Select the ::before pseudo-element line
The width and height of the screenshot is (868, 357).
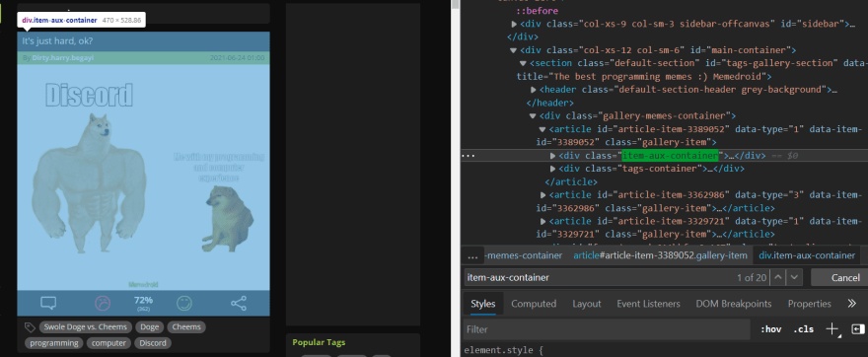537,11
